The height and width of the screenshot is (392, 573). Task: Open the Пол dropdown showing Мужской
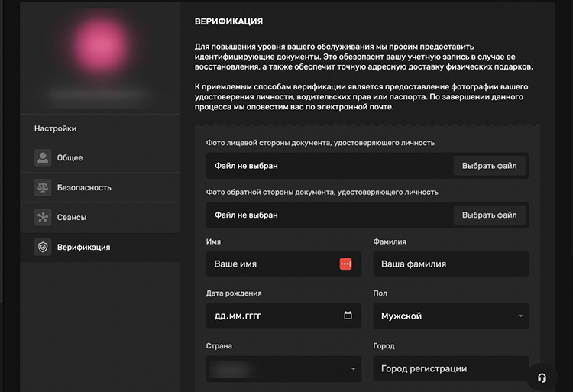(451, 316)
